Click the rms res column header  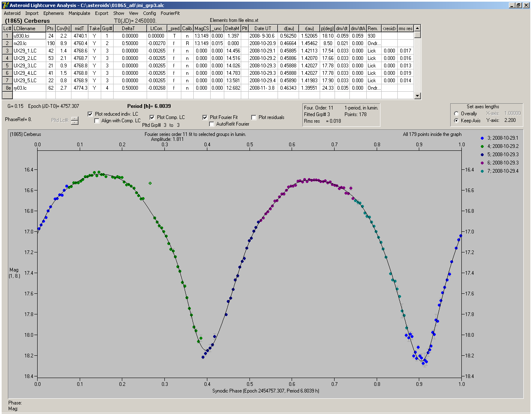[x=405, y=29]
